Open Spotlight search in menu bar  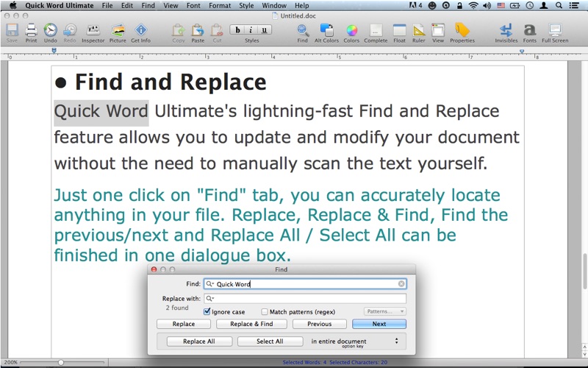[559, 5]
